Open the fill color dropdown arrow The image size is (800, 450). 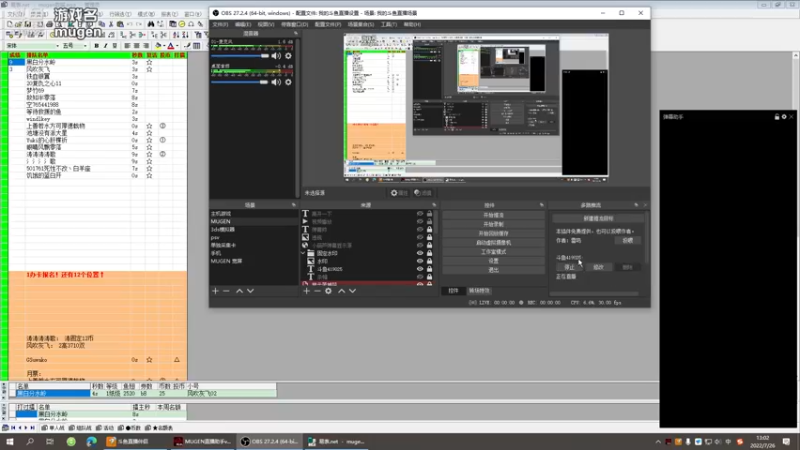coord(163,45)
